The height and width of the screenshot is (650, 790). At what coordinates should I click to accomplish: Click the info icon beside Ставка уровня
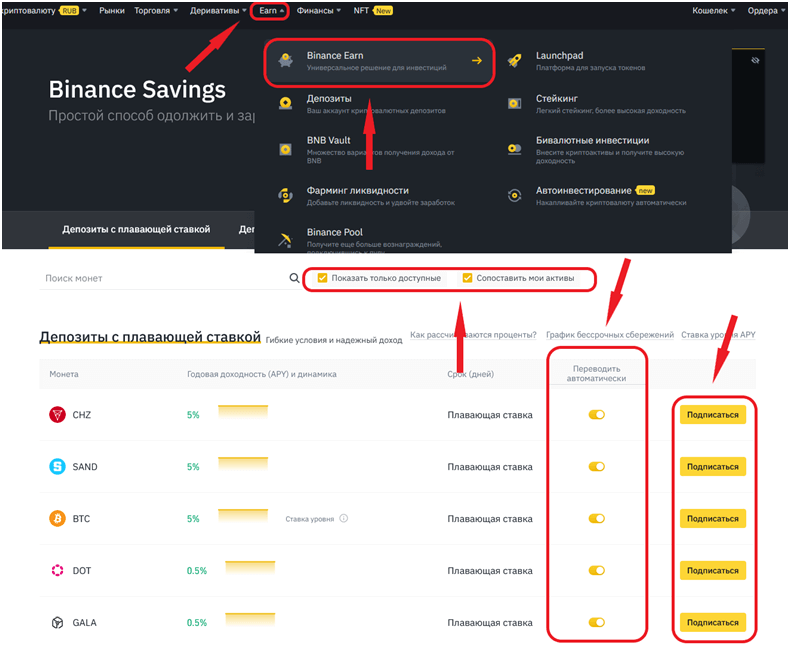click(x=344, y=518)
